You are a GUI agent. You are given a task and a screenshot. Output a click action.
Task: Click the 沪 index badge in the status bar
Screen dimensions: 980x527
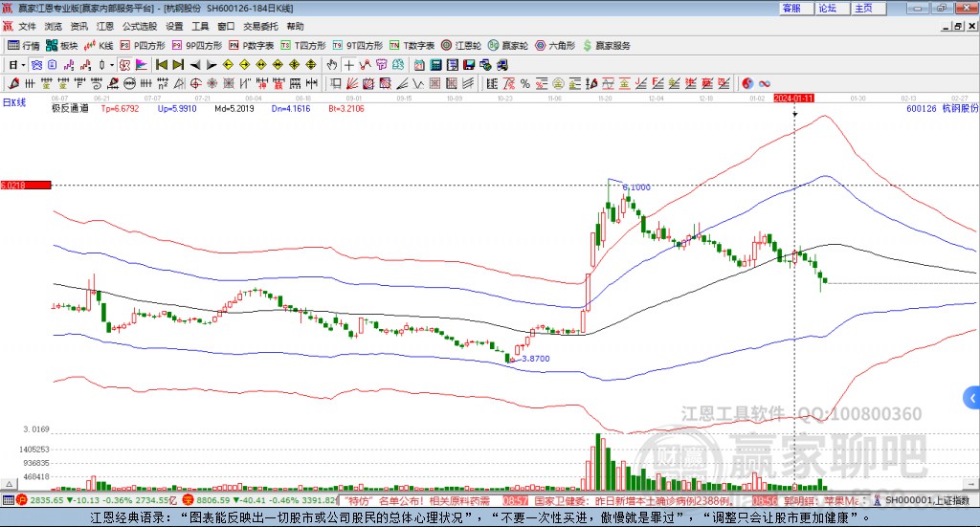click(x=22, y=500)
